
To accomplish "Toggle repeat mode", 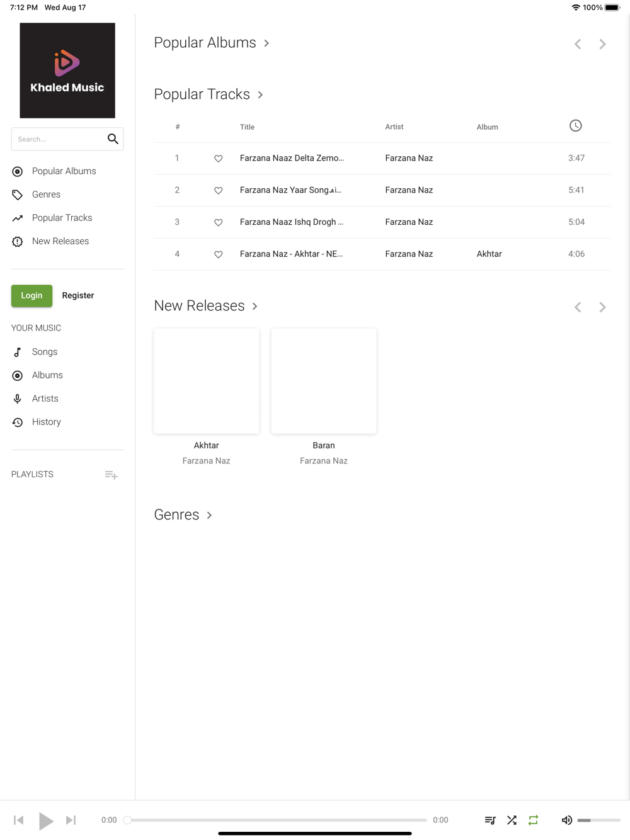I will pyautogui.click(x=534, y=820).
